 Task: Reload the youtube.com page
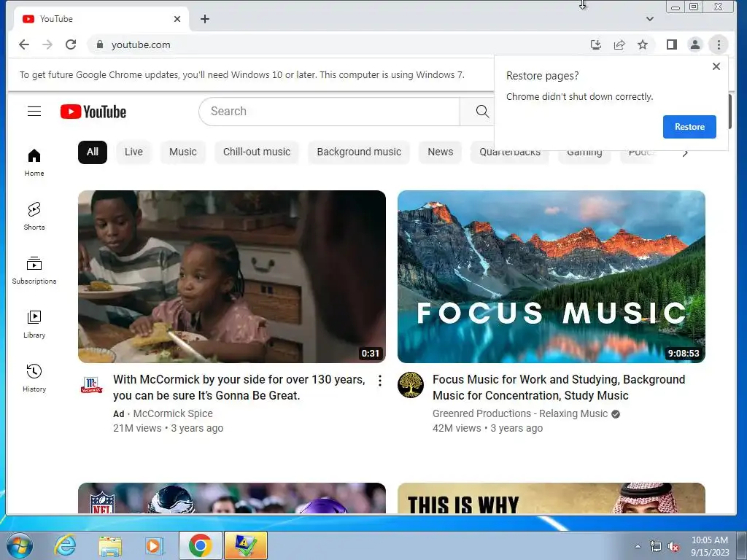coord(71,44)
